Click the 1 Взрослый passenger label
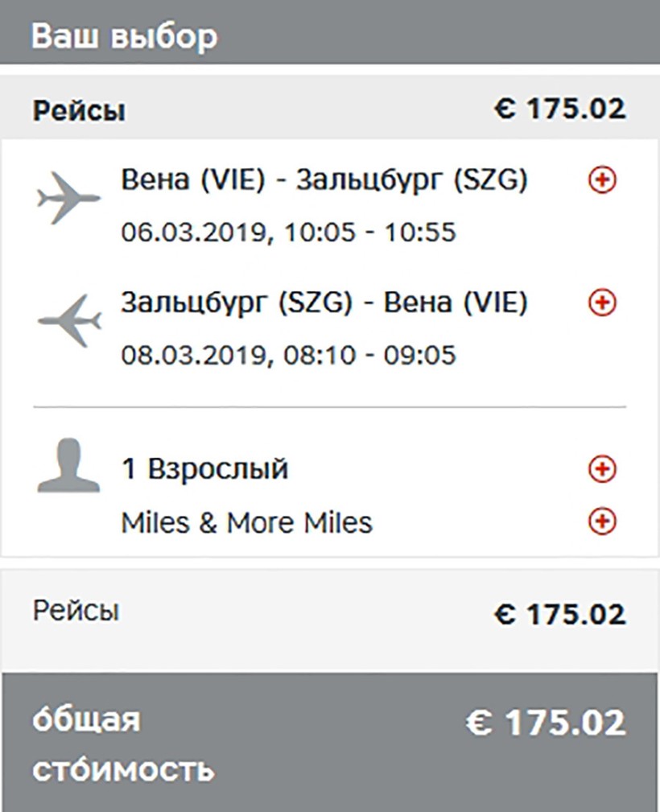 (204, 469)
